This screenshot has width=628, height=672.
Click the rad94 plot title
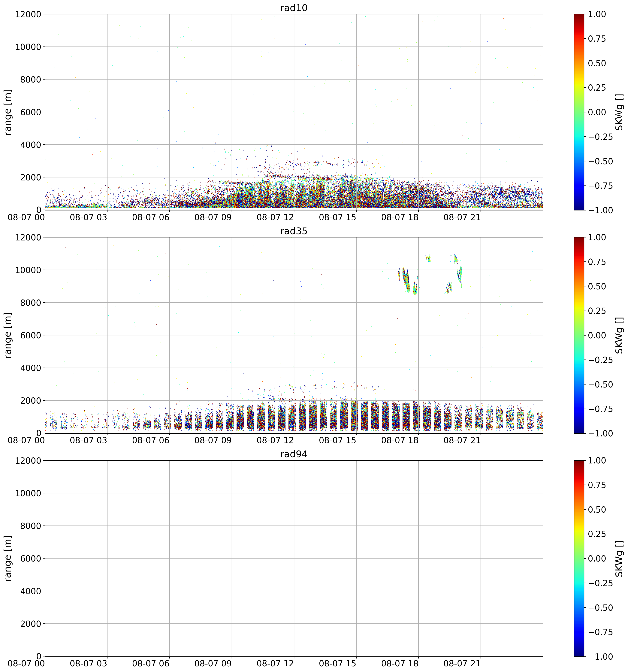(294, 454)
